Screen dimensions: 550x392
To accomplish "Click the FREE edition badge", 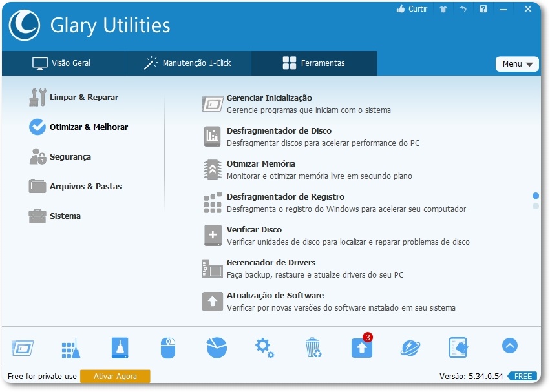I will pos(522,377).
